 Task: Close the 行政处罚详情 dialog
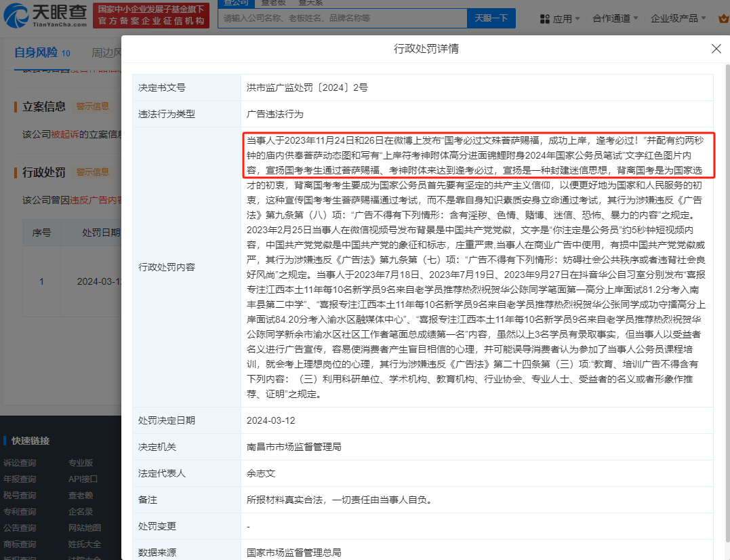(x=716, y=49)
